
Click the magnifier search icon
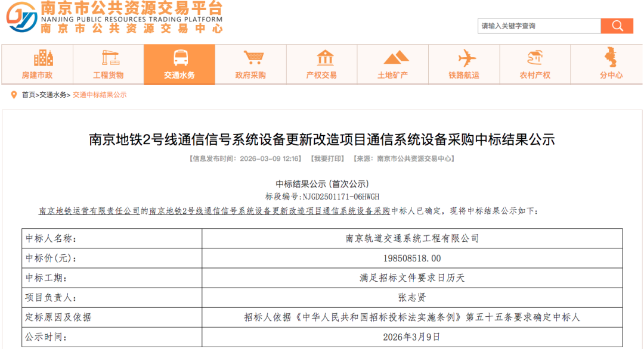tap(617, 26)
